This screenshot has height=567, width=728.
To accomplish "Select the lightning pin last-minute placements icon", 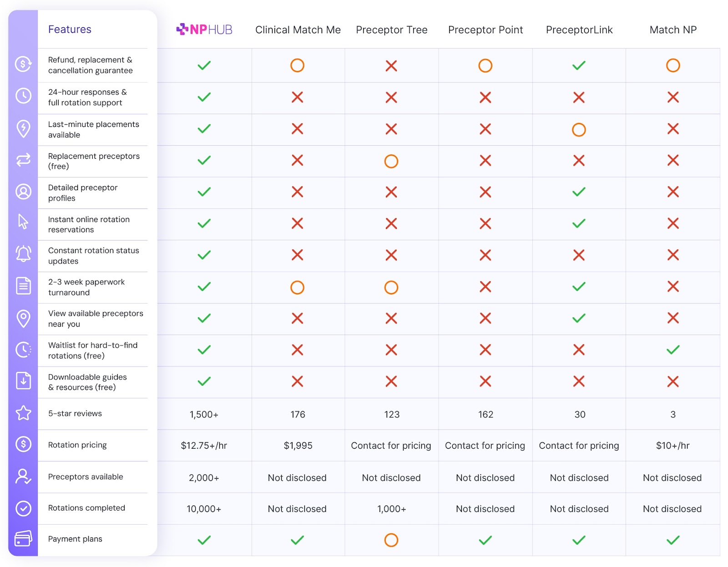I will click(23, 129).
